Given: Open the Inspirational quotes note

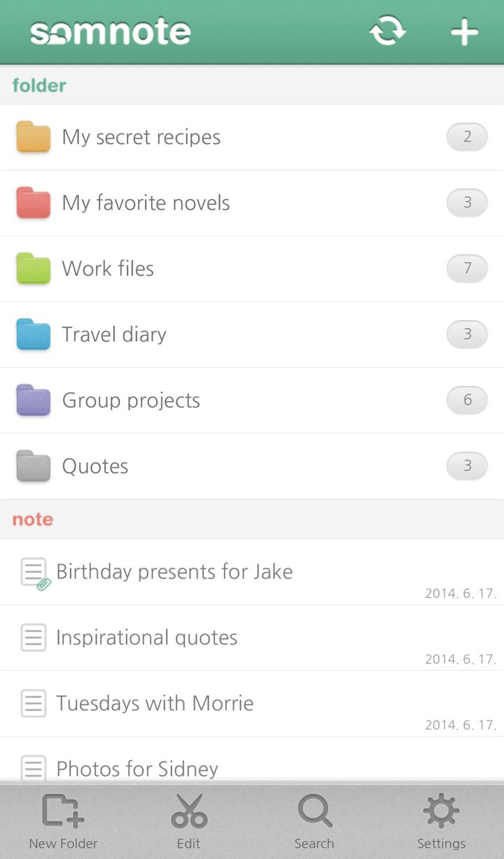Looking at the screenshot, I should pyautogui.click(x=146, y=638).
